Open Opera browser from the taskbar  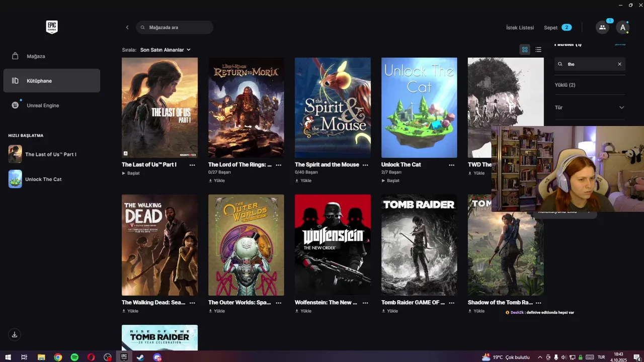[91, 357]
